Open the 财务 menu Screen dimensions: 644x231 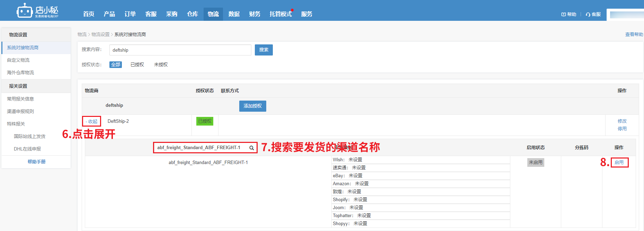[x=255, y=14]
